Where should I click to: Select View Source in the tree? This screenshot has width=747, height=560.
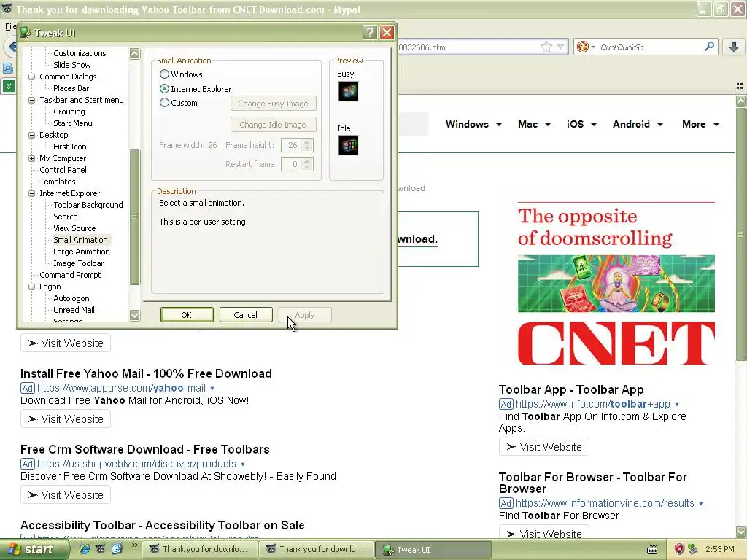pos(74,228)
